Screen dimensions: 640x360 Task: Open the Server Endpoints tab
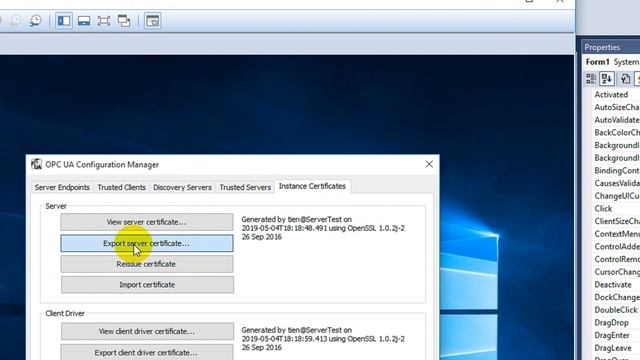point(62,187)
